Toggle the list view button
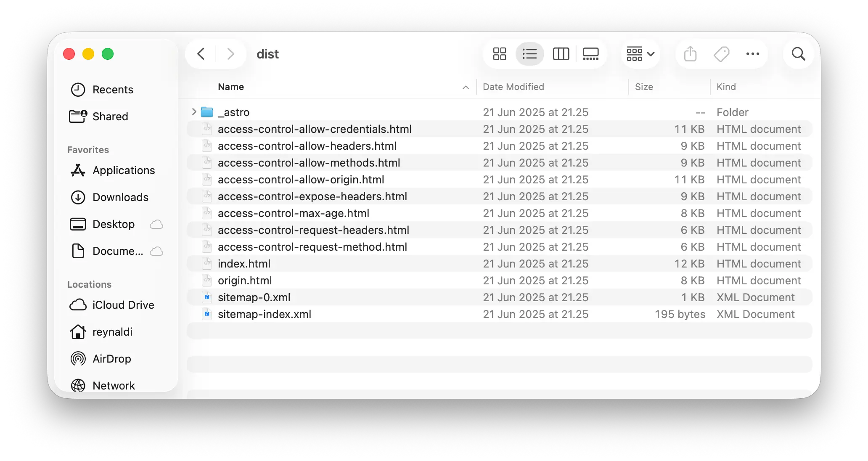The width and height of the screenshot is (868, 461). [x=529, y=54]
